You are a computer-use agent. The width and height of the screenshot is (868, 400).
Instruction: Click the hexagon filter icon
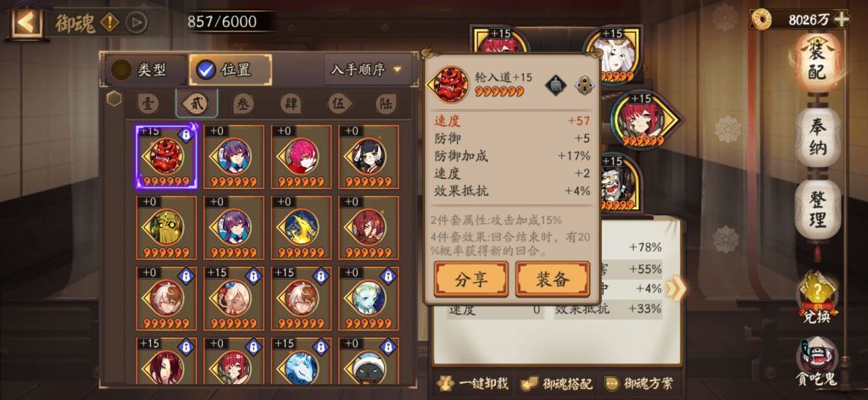tap(114, 99)
